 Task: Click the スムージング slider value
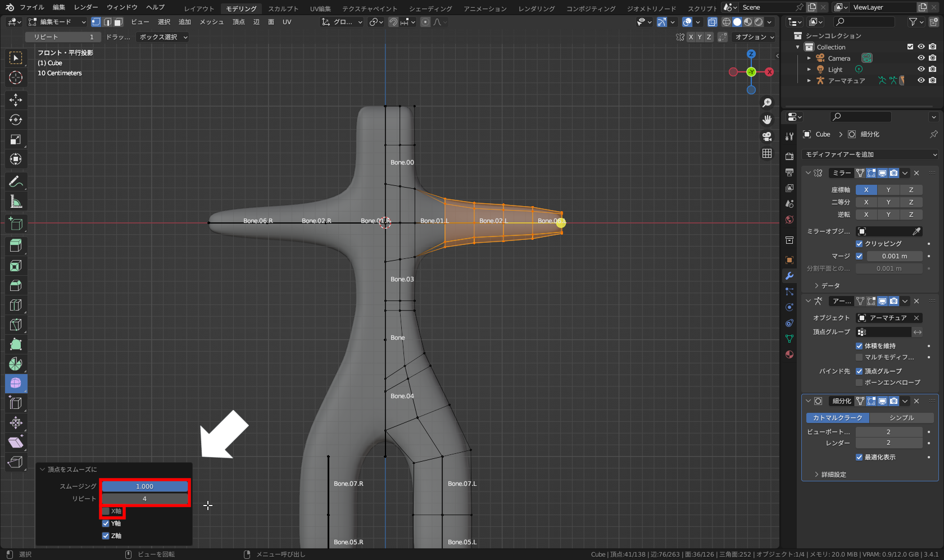144,486
